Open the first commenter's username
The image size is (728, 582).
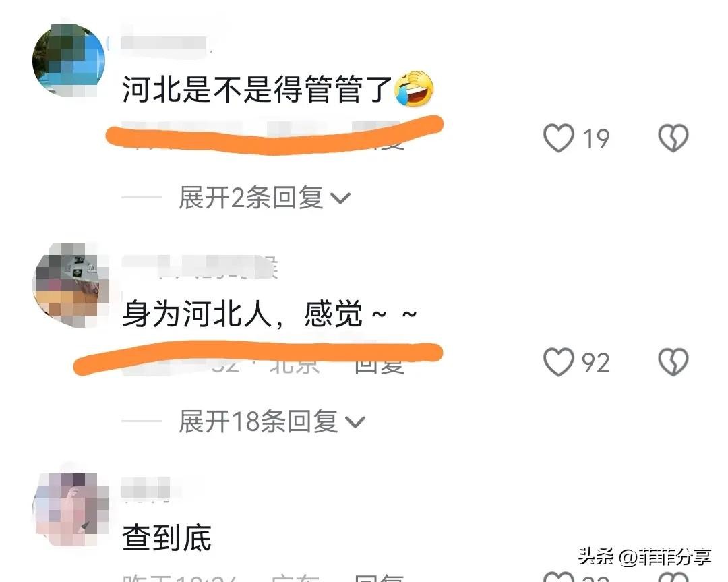pos(163,42)
